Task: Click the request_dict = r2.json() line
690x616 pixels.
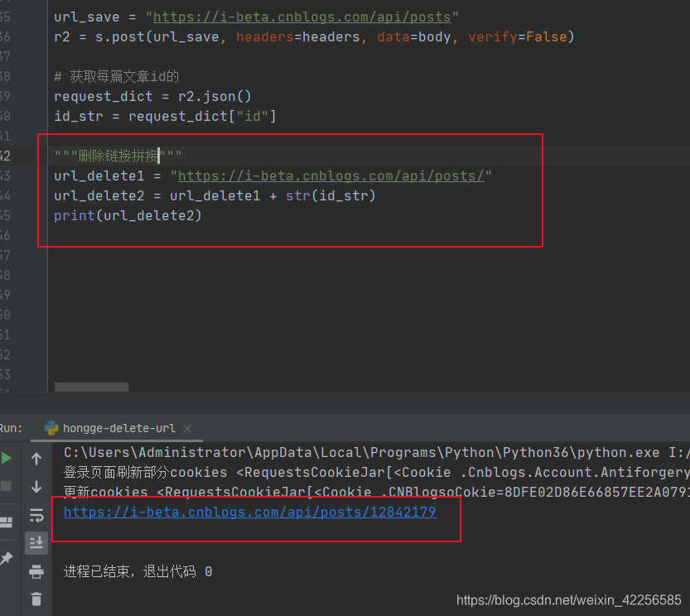Action: (152, 96)
